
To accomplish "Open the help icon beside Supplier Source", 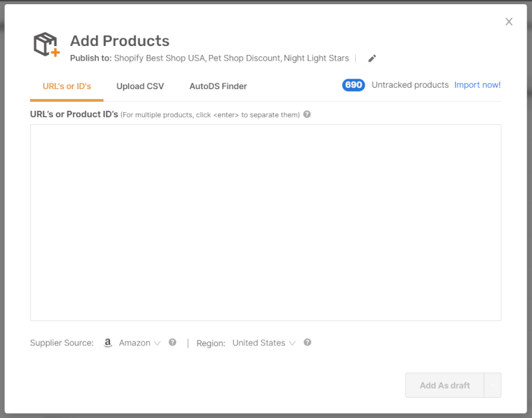I will pos(173,342).
